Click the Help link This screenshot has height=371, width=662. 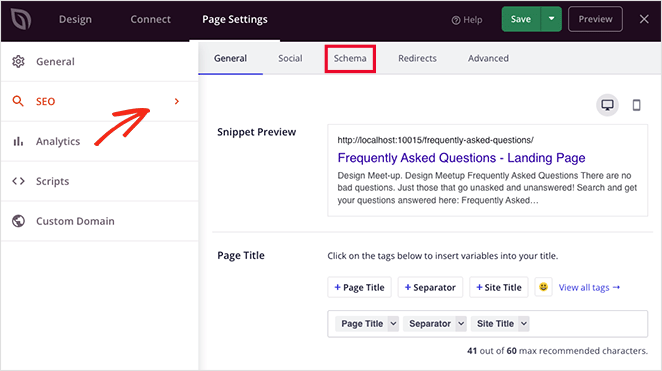click(467, 20)
